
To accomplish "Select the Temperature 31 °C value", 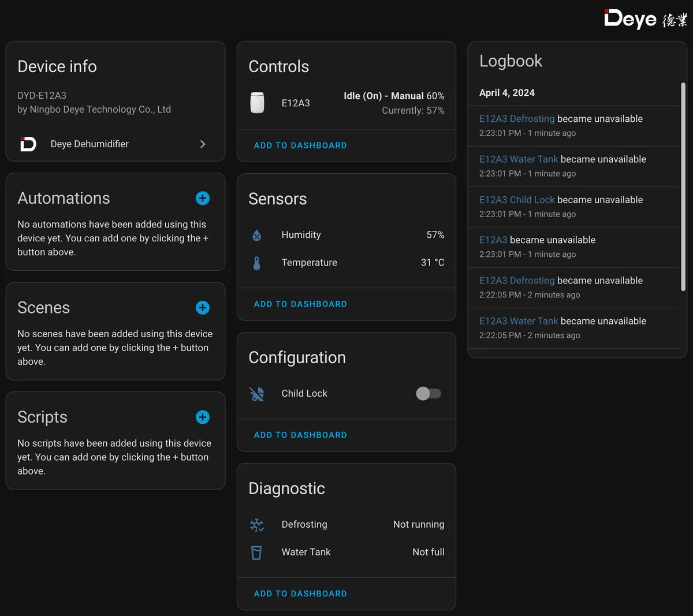I will (433, 263).
